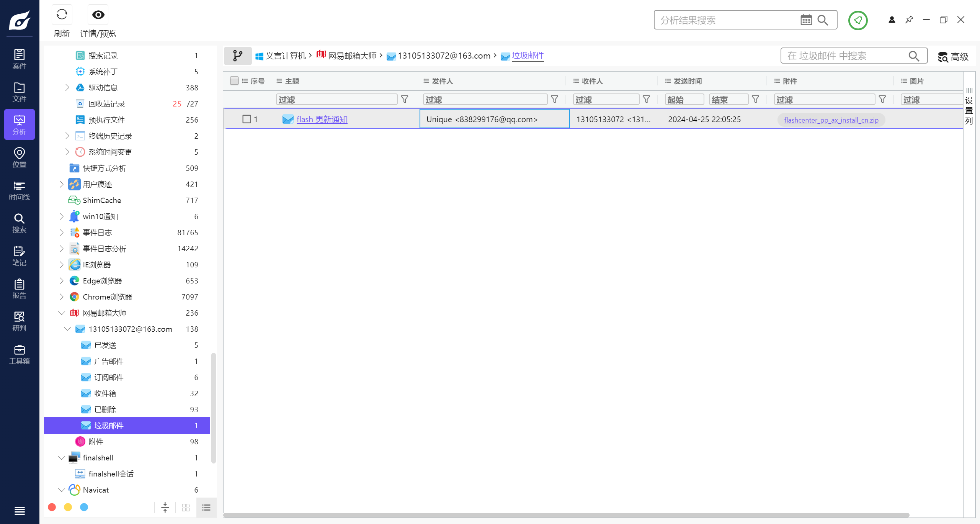The height and width of the screenshot is (524, 980).
Task: Open advanced search (高级)
Action: tap(953, 57)
